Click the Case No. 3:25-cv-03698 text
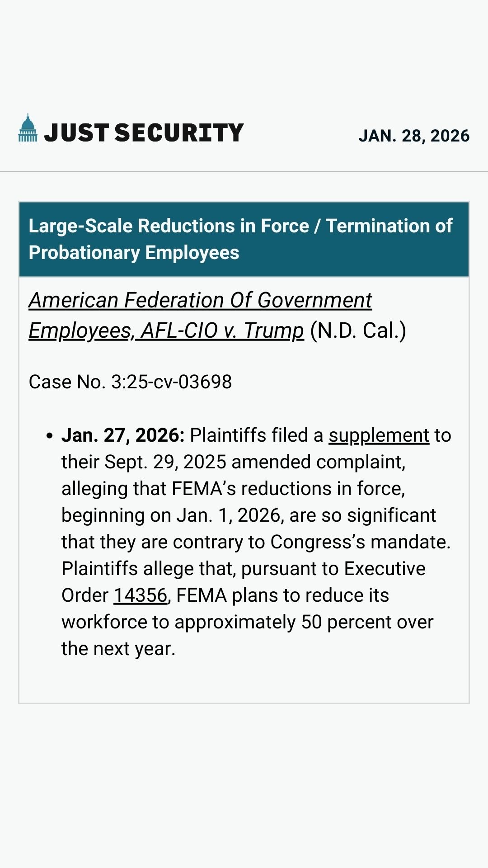Screen dimensions: 488x868 click(x=130, y=382)
